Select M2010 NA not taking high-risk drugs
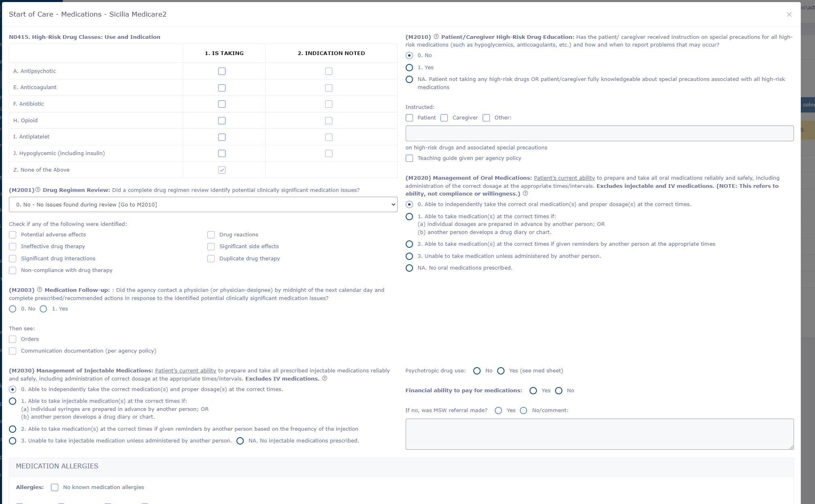This screenshot has width=815, height=504. 409,79
